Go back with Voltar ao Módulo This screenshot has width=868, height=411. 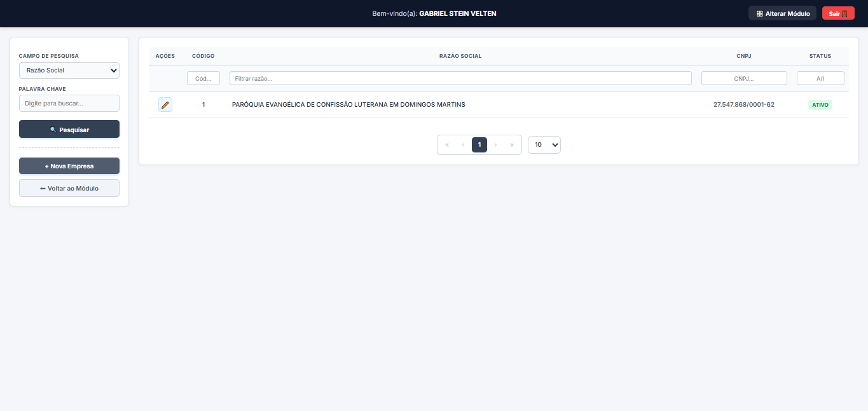click(69, 188)
